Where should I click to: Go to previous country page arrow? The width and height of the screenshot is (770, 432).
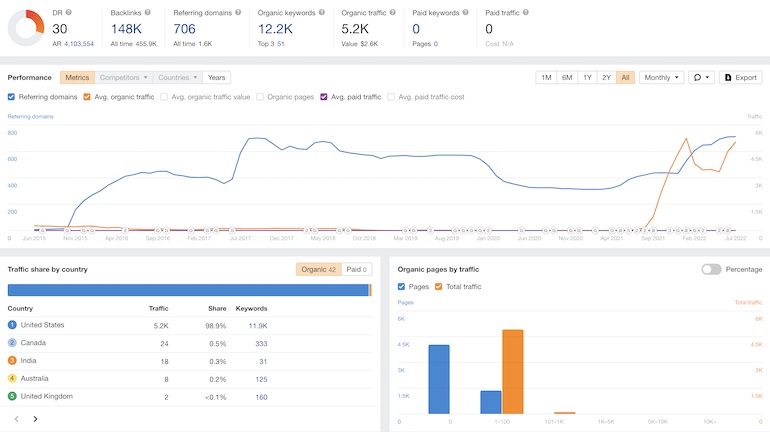click(17, 419)
